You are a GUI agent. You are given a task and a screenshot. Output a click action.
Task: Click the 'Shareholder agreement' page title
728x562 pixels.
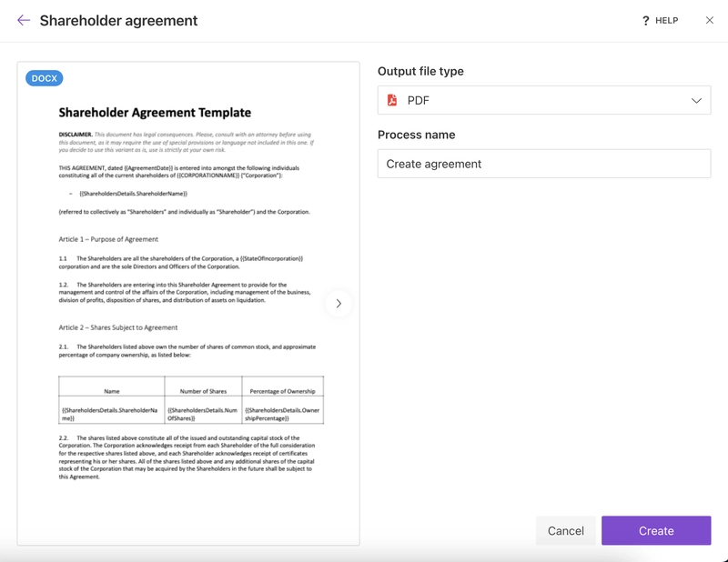pos(118,20)
